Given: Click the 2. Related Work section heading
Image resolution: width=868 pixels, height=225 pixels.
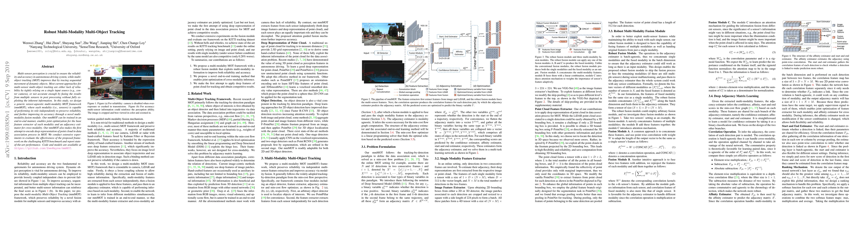Looking at the screenshot, I should [199, 93].
